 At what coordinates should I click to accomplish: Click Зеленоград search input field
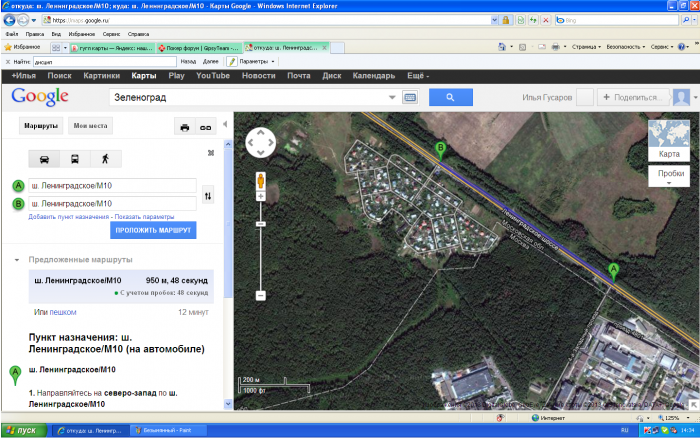(x=248, y=97)
